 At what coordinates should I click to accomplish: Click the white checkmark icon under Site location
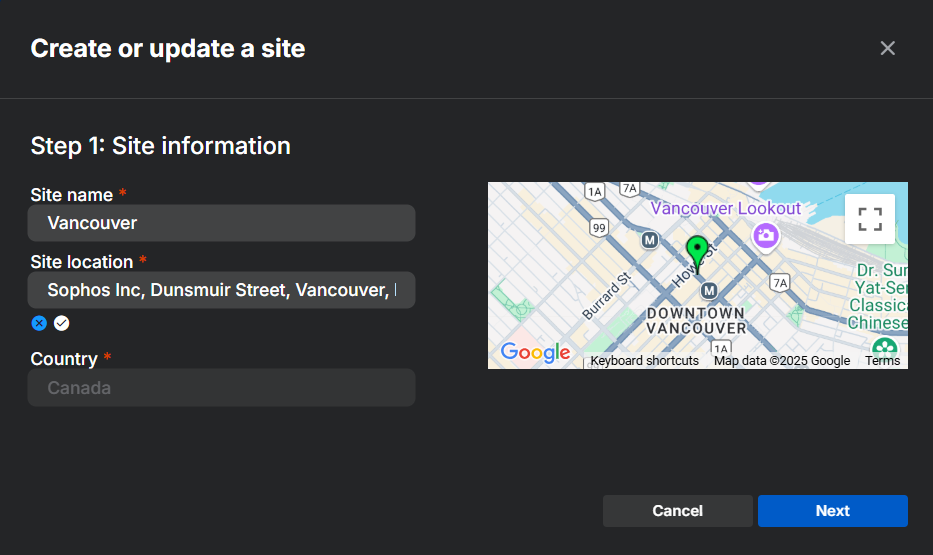[x=62, y=322]
